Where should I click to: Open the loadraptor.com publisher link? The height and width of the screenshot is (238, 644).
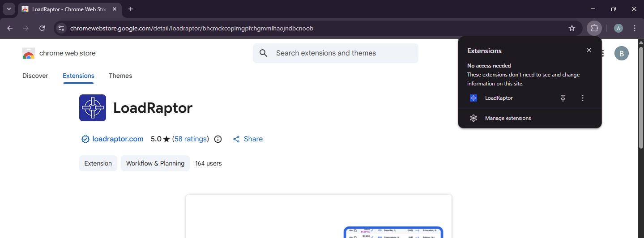click(118, 139)
